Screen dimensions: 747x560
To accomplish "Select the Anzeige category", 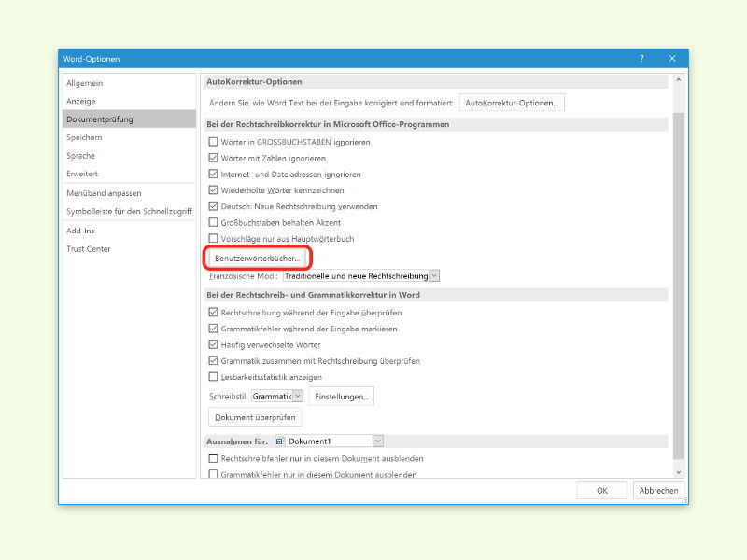I will (129, 101).
